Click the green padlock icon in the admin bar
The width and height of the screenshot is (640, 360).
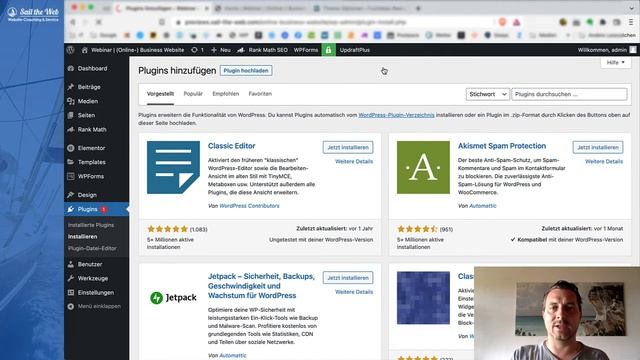(x=328, y=50)
